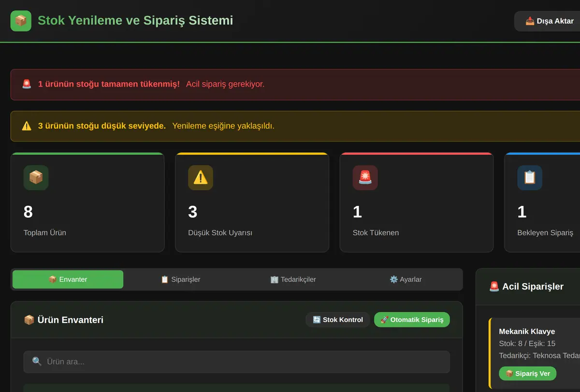Click the '1 ürünün stoğu tamamen tükenmiş!' message

tap(109, 84)
